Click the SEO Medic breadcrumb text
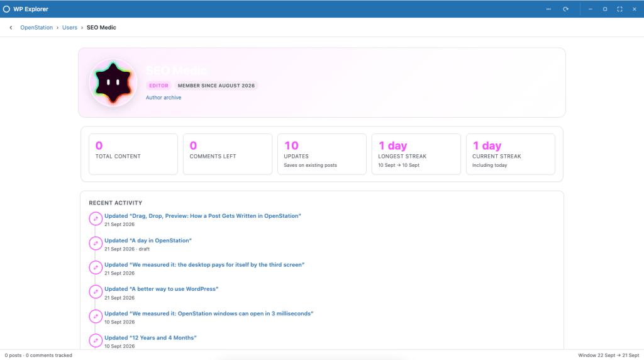The width and height of the screenshot is (644, 360). tap(101, 28)
